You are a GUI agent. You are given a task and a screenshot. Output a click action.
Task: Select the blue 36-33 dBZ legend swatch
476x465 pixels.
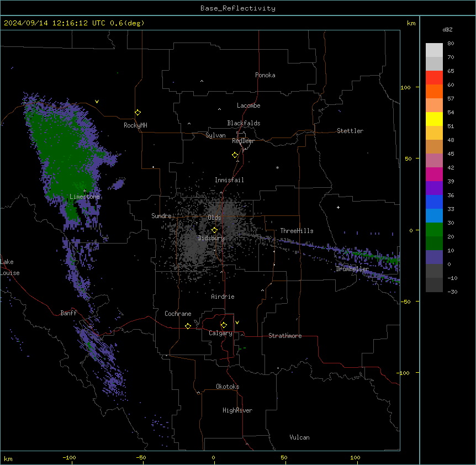434,202
